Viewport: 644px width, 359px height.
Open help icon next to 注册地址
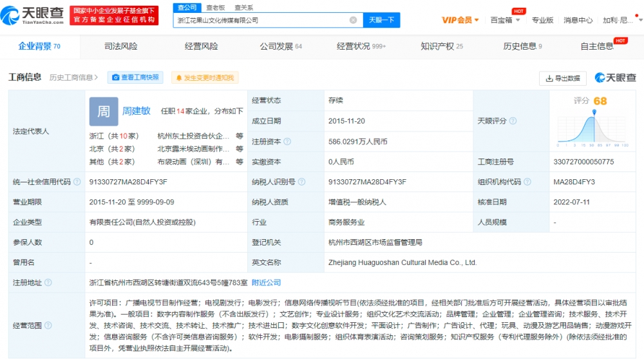click(x=48, y=282)
